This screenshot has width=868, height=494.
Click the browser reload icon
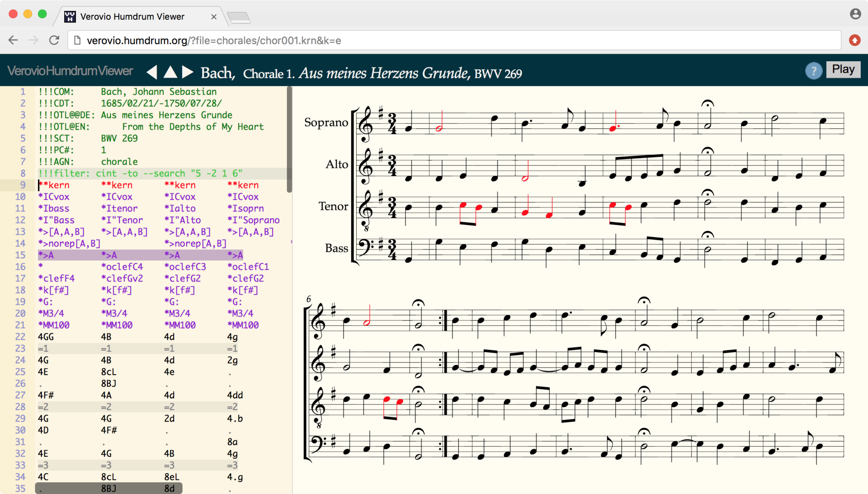[54, 40]
